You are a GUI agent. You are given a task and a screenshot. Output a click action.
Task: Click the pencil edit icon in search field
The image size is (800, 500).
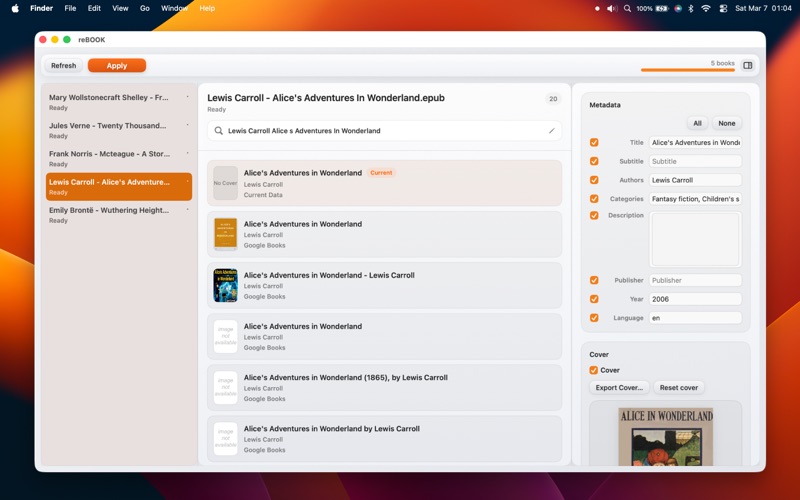click(552, 131)
